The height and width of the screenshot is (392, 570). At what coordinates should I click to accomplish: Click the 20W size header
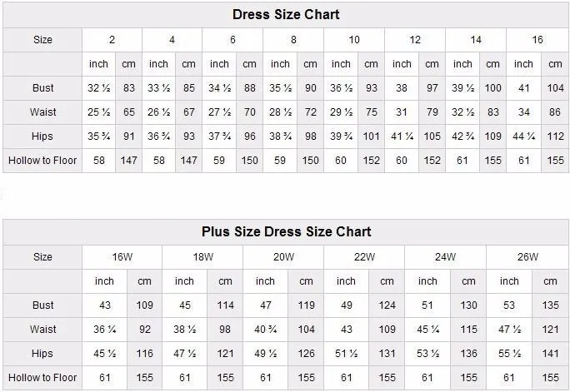(x=284, y=257)
